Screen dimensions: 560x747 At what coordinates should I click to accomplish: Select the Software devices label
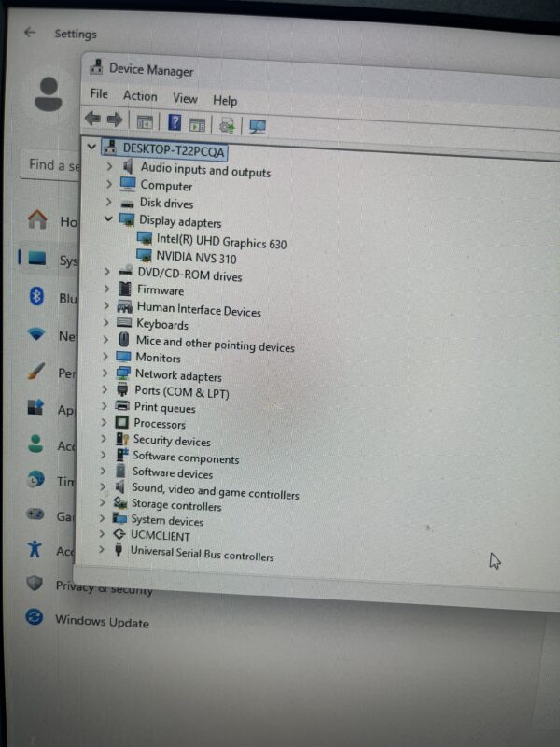173,473
